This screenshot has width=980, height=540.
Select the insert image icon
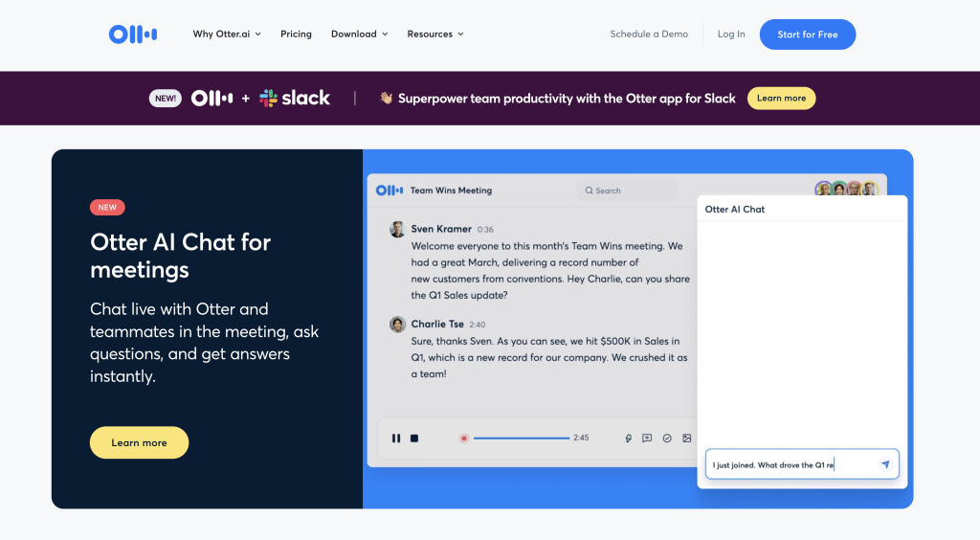point(687,439)
